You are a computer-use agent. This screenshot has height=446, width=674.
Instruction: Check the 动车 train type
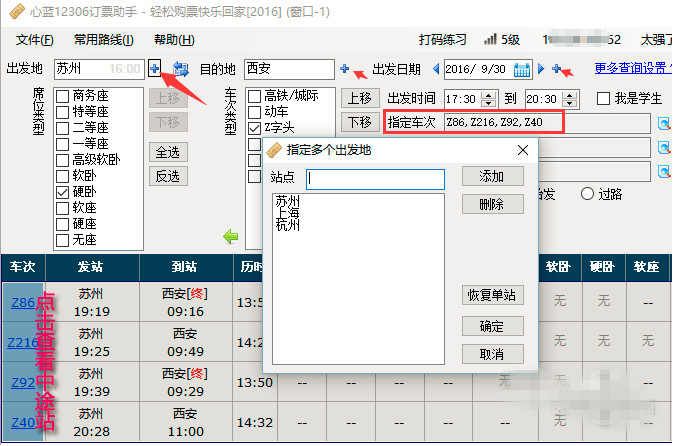pyautogui.click(x=254, y=112)
